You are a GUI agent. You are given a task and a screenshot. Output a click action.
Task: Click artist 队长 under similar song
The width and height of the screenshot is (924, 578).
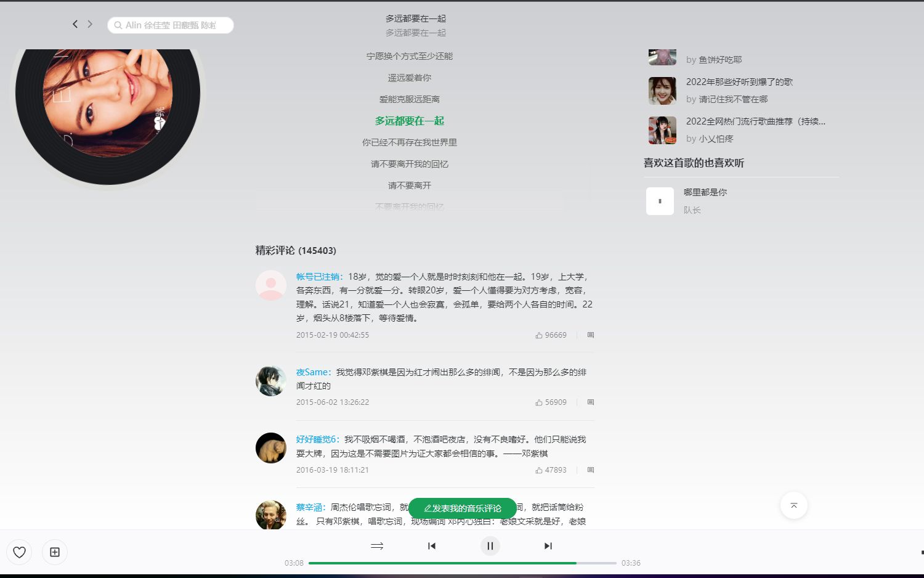[692, 210]
